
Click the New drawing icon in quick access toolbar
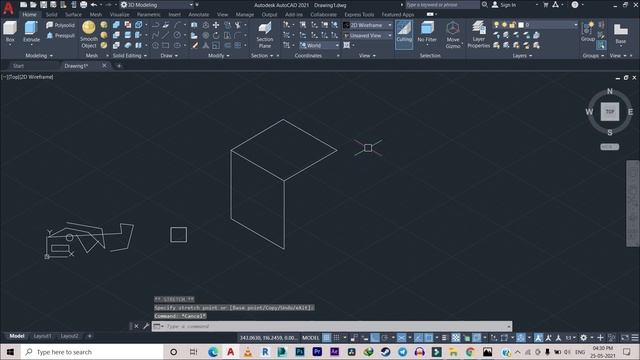pyautogui.click(x=23, y=5)
